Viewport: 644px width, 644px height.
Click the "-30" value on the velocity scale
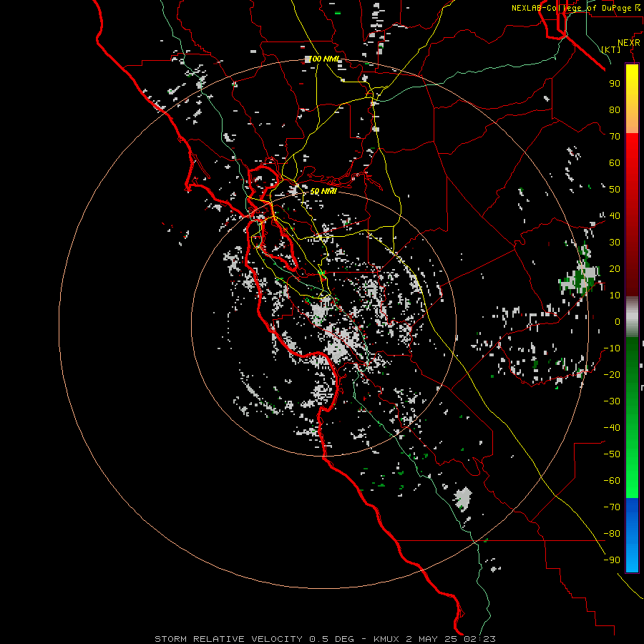click(x=612, y=401)
